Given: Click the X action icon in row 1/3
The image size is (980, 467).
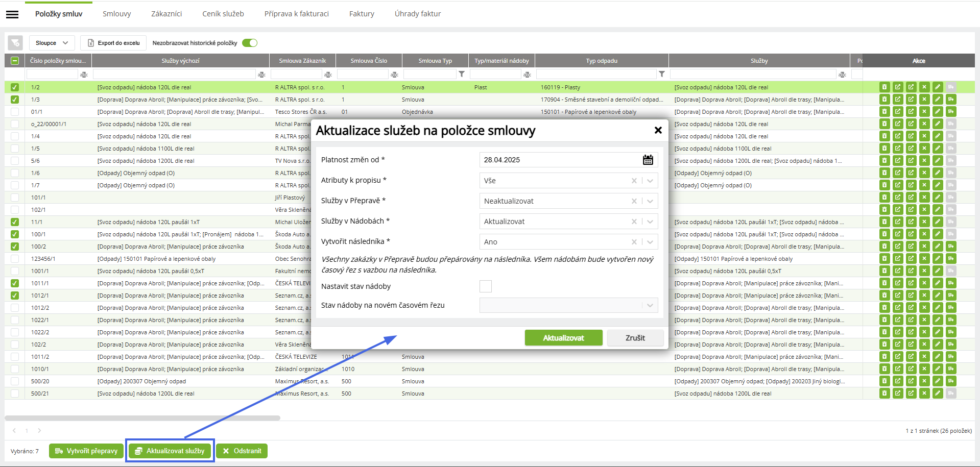Looking at the screenshot, I should point(924,100).
